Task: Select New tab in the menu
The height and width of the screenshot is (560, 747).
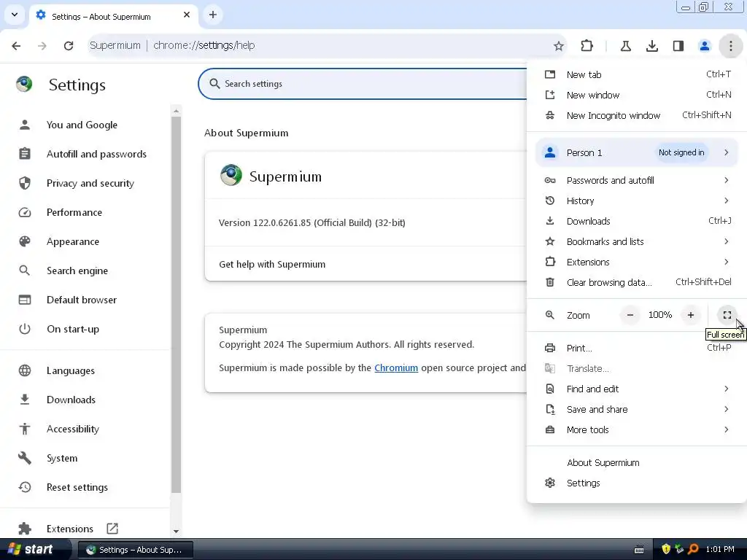Action: pyautogui.click(x=638, y=74)
